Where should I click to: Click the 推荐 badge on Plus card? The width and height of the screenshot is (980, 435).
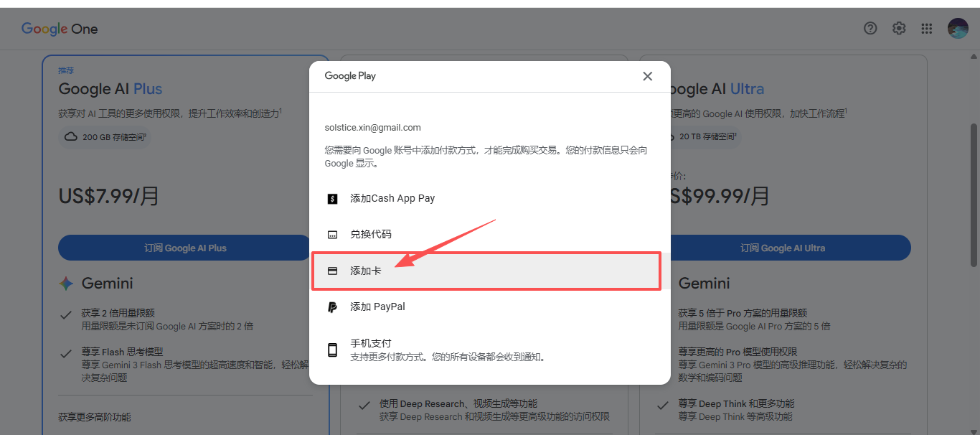66,70
